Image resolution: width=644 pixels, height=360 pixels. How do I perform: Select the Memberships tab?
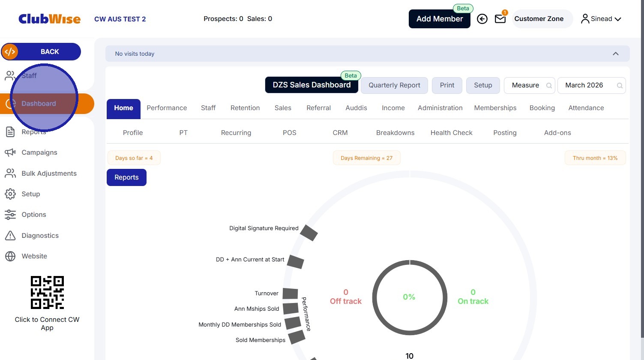495,108
